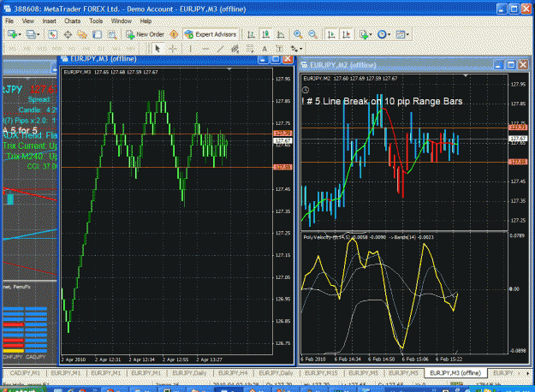This screenshot has height=392, width=535.
Task: Switch to the EURJPY,M15 chart tab
Action: (x=321, y=373)
